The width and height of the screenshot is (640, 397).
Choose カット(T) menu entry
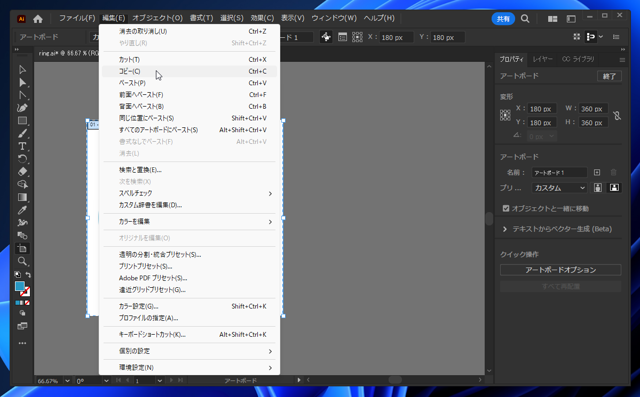(x=189, y=60)
